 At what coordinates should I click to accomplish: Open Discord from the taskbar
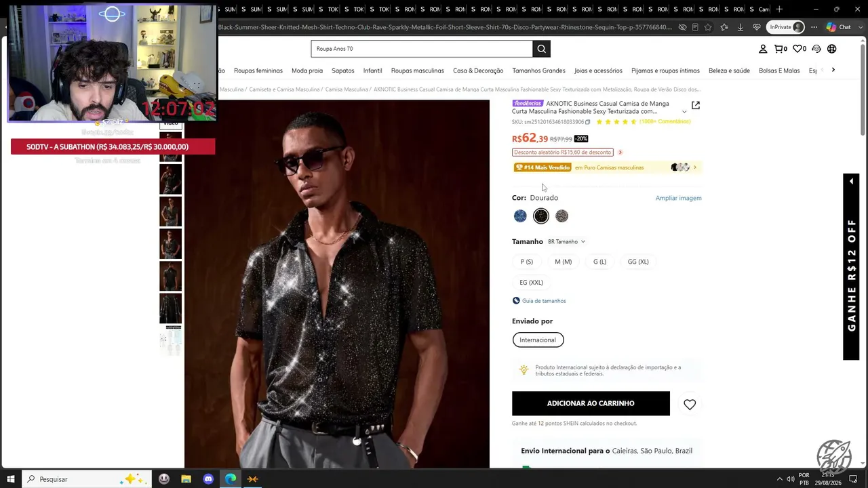[208, 479]
